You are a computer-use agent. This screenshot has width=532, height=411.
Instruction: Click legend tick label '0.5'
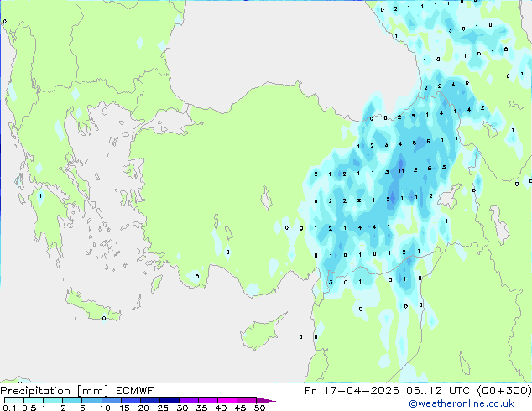29,408
